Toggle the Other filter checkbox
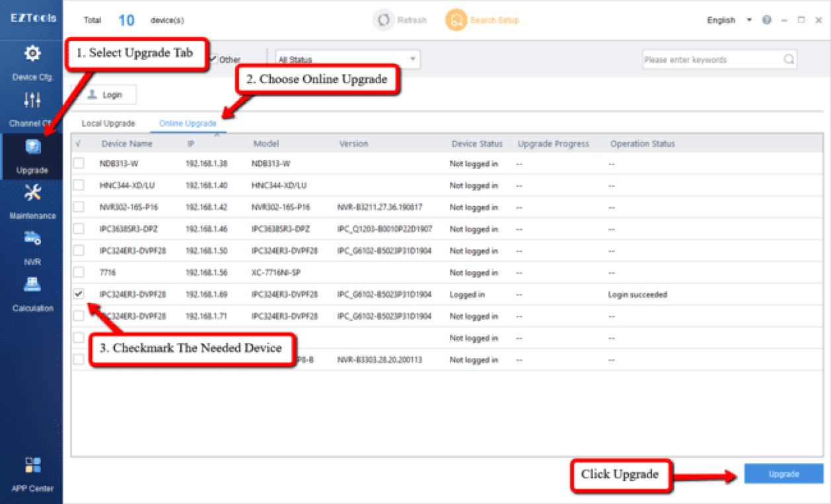 tap(213, 59)
